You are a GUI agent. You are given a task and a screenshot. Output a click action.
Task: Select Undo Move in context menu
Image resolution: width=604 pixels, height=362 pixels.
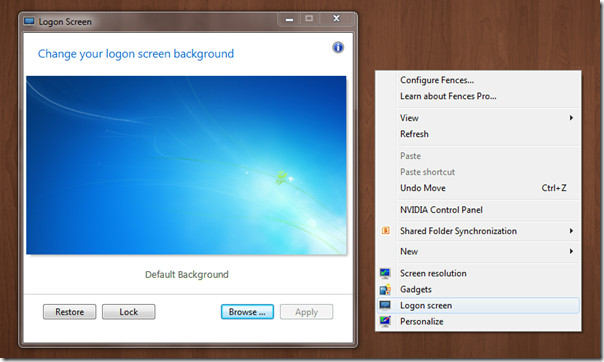[x=478, y=188]
